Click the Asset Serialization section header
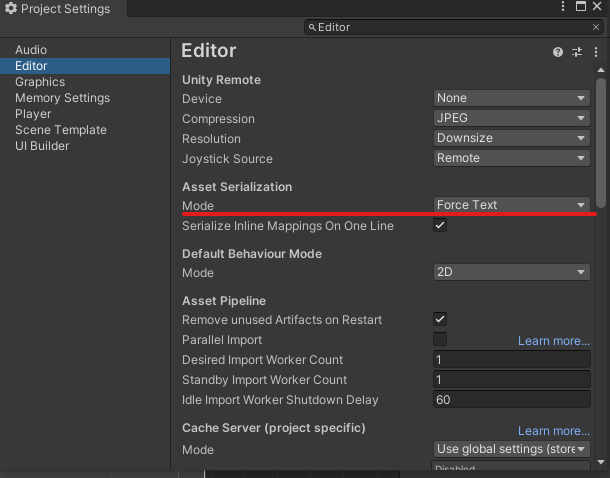This screenshot has height=478, width=610. coord(237,187)
